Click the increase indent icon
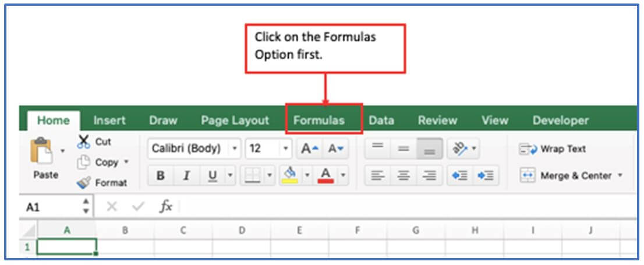 click(x=486, y=176)
